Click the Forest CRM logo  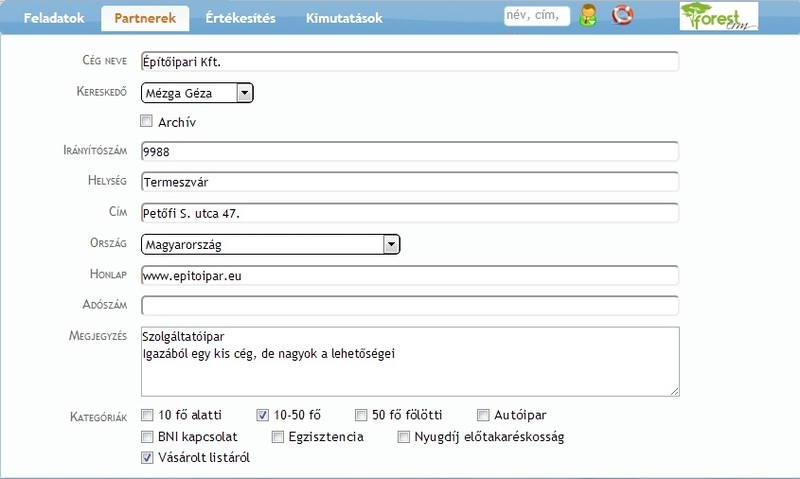click(x=718, y=17)
